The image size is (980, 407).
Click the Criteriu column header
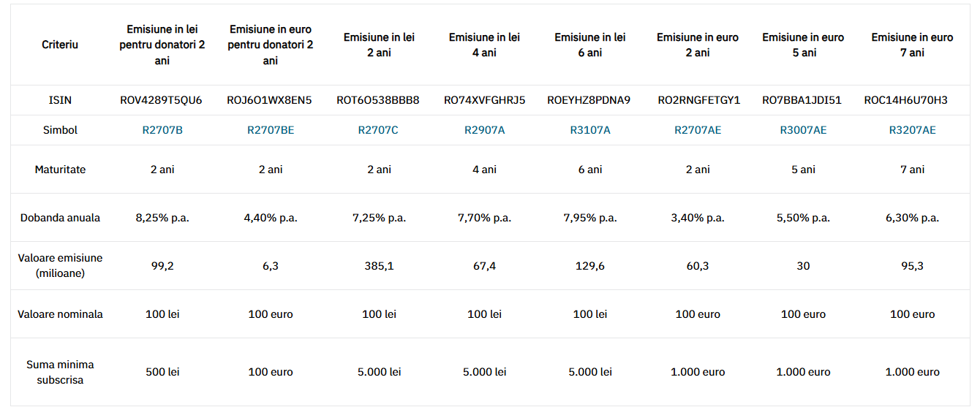(x=60, y=45)
